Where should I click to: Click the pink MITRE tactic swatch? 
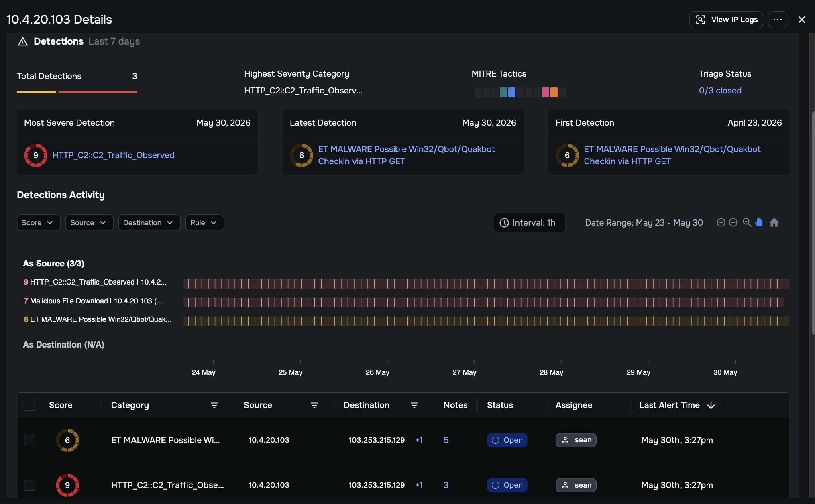[x=545, y=92]
